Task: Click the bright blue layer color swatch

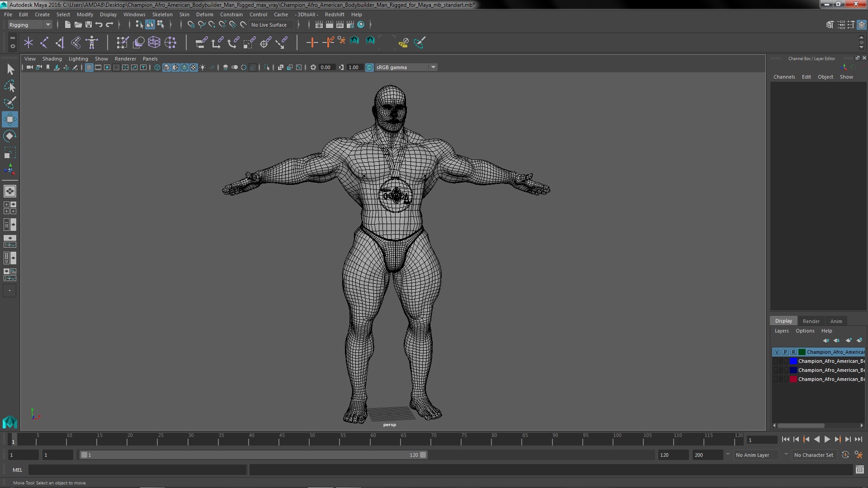Action: [793, 361]
